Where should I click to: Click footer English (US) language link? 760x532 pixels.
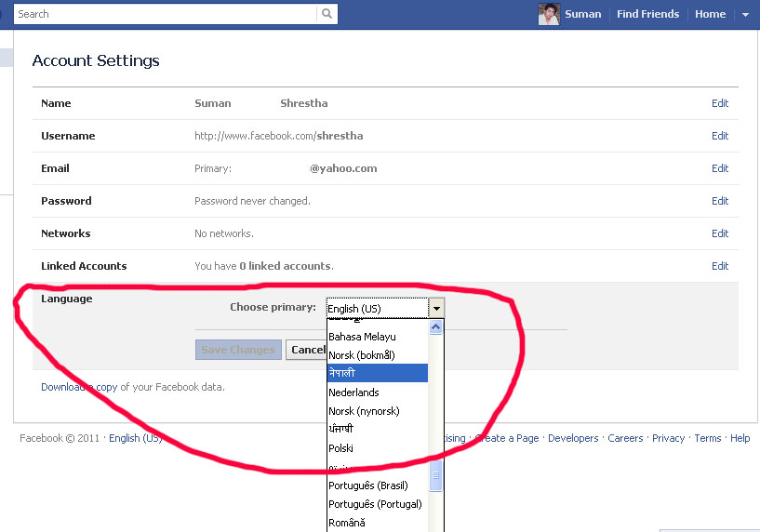pos(135,438)
